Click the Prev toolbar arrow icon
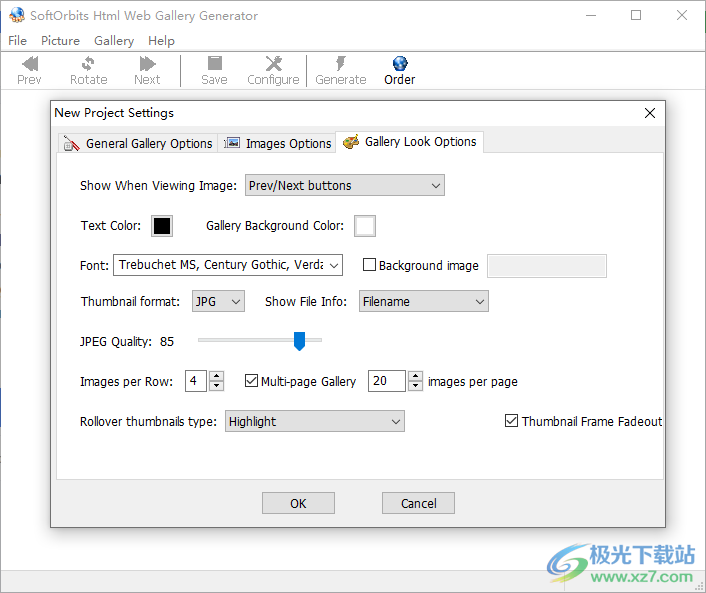The image size is (706, 593). [x=30, y=64]
